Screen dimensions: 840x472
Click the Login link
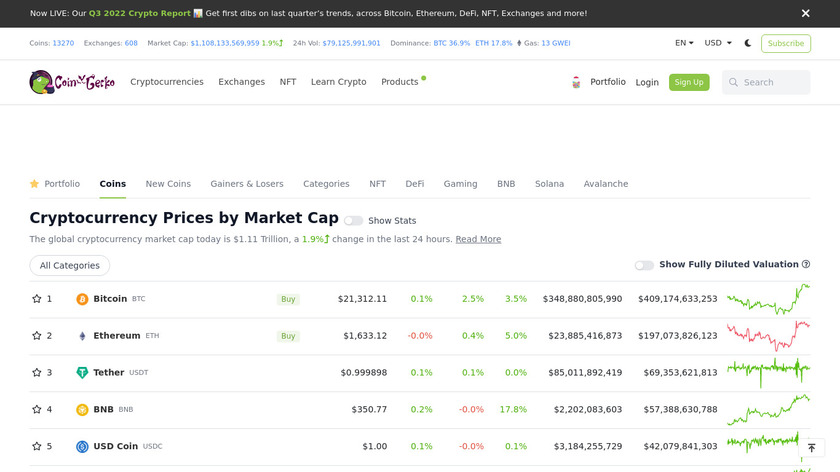pos(647,83)
